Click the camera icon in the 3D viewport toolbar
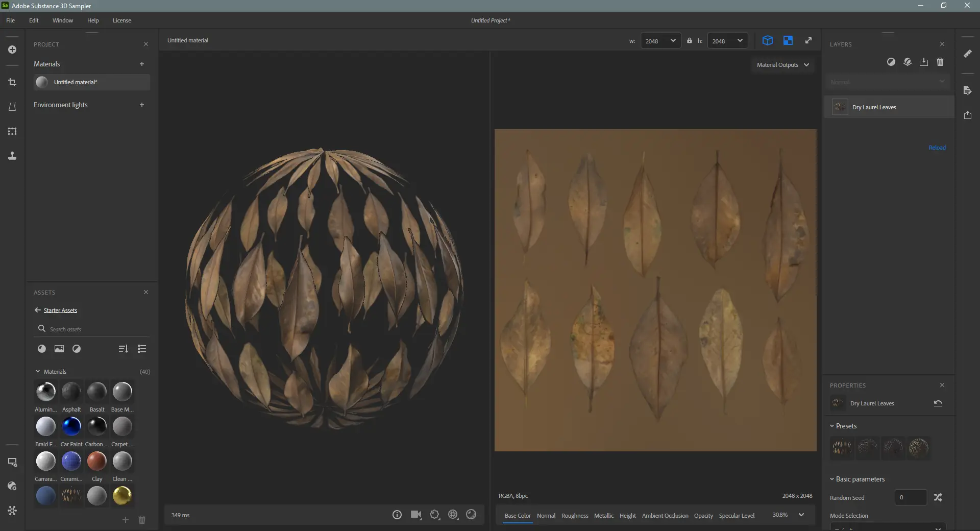This screenshot has width=980, height=531. [x=416, y=515]
